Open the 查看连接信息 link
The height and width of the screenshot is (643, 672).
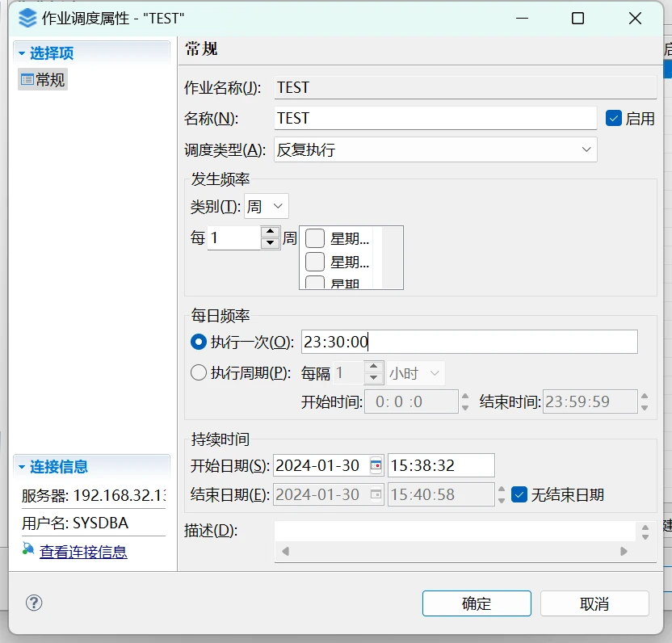[x=83, y=552]
